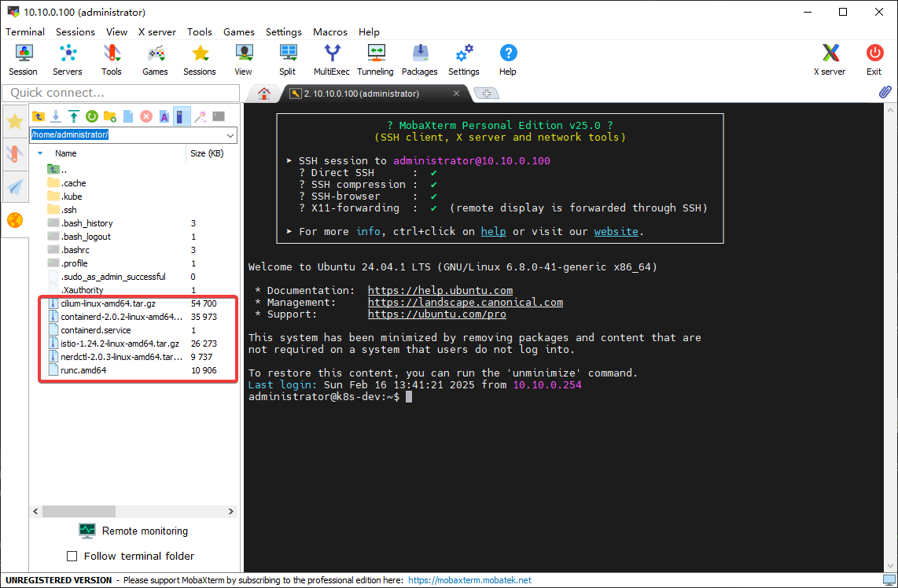Create a new file with blue page icon

click(128, 117)
